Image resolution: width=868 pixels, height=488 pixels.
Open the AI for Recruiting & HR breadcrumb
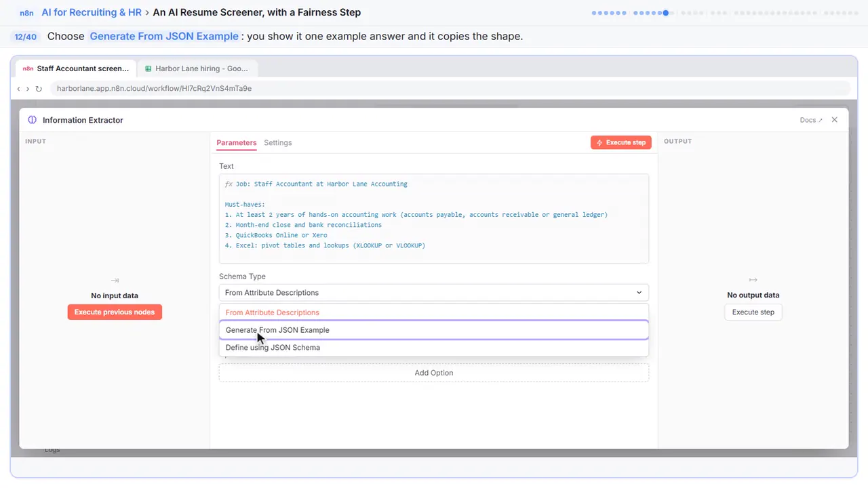pos(92,12)
